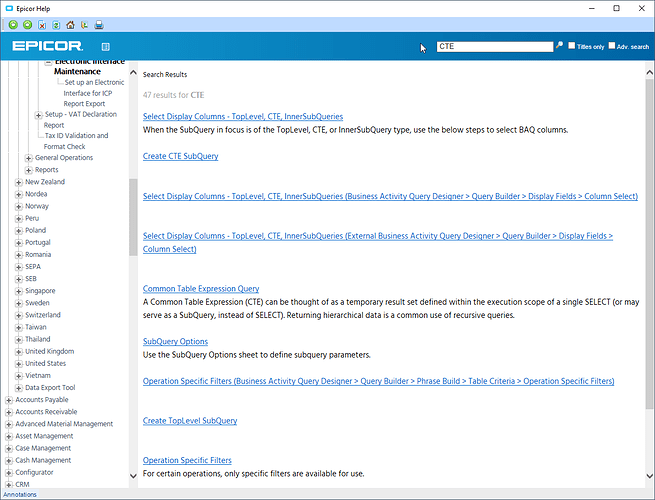Open Operation Specific Filters Business Activity Query Designer link

coord(378,381)
